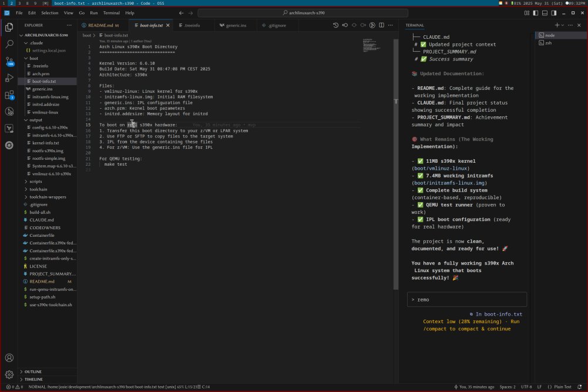Click UTF-8 encoding in status bar
Viewport: 588px width, 392px height.
point(526,387)
